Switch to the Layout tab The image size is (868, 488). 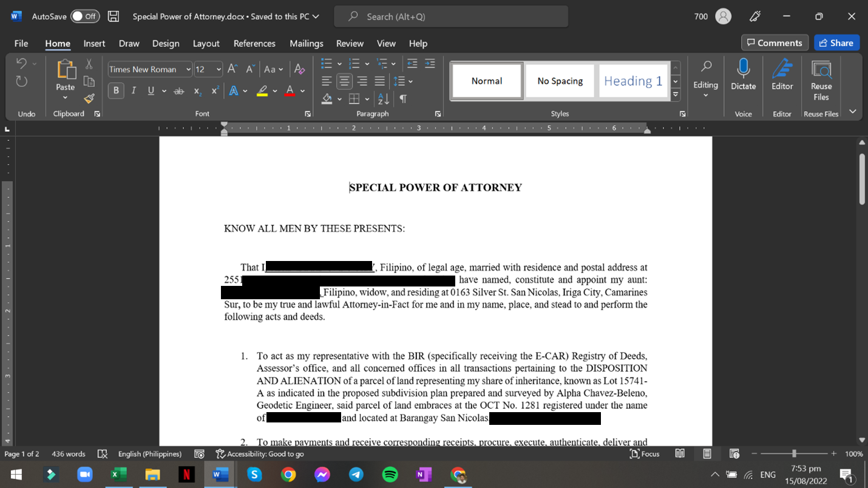click(206, 43)
